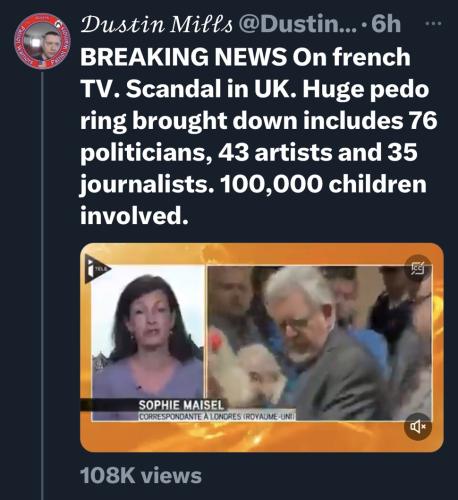Screen dimensions: 458x500
Task: View the 108K views analytics
Action: pyautogui.click(x=141, y=475)
